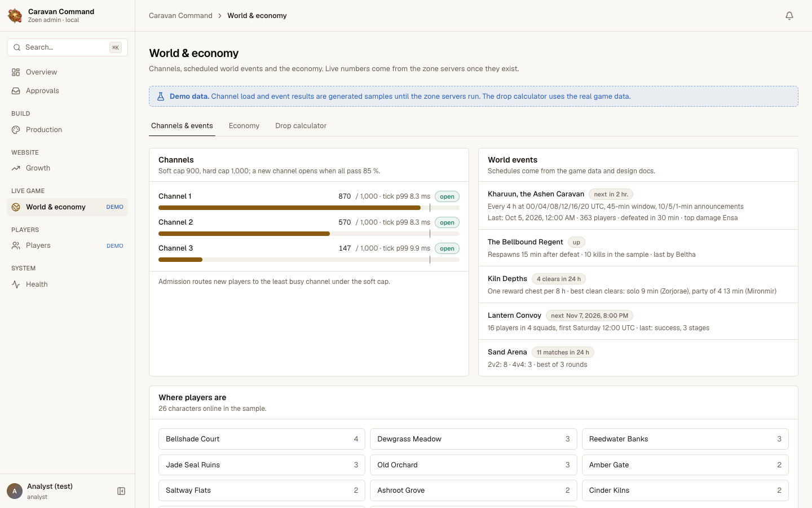The image size is (812, 508).
Task: Click the 'next in 2 hr.' event badge
Action: click(611, 194)
